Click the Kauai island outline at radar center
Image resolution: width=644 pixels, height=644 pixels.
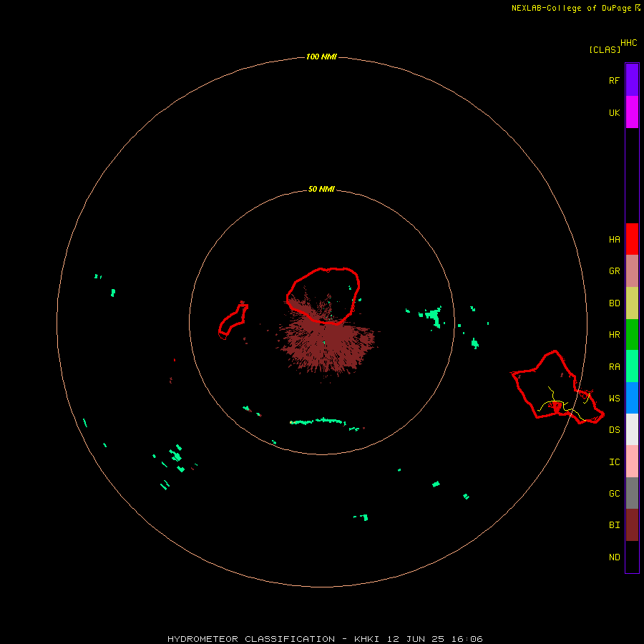point(323,296)
